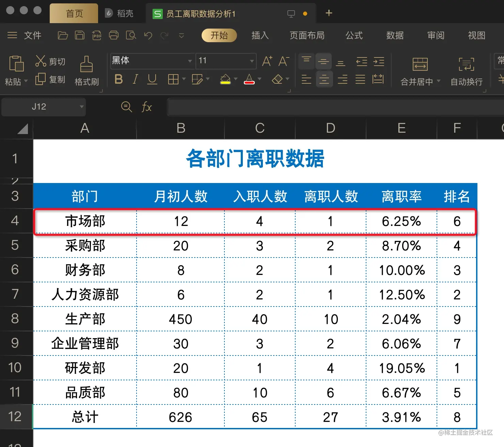Toggle Underline formatting
The width and height of the screenshot is (504, 447).
click(x=152, y=79)
